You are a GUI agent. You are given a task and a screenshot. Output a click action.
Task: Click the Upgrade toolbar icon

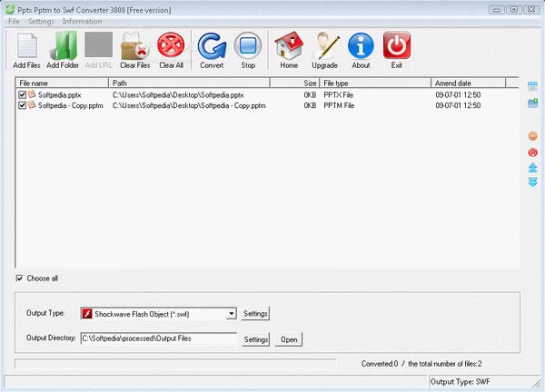(x=324, y=45)
